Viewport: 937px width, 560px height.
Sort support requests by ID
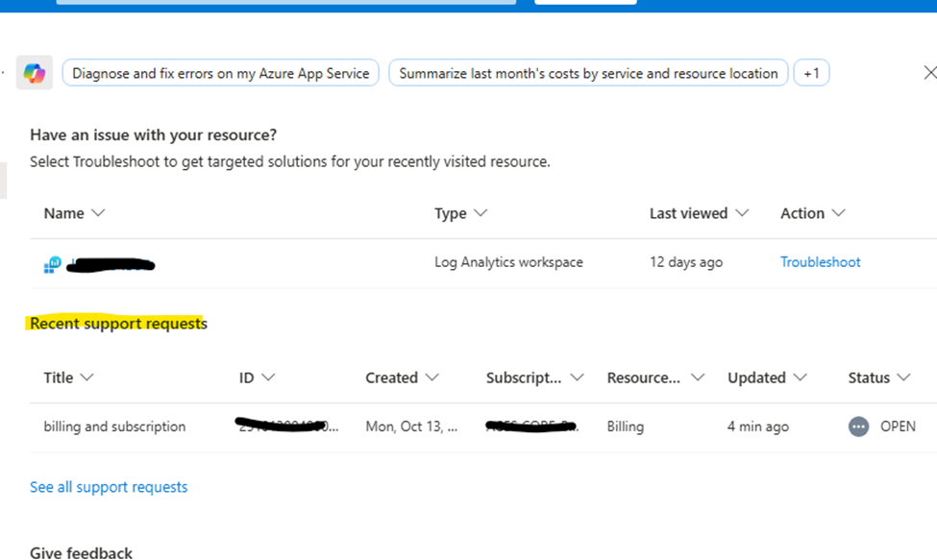tap(257, 377)
